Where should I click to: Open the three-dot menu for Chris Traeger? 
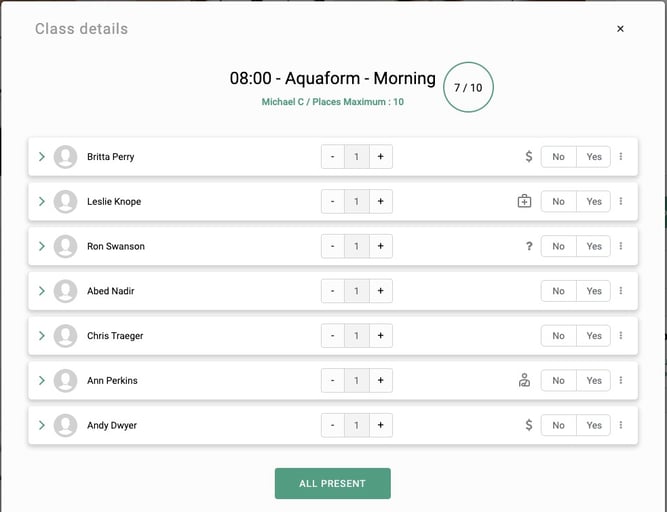(x=621, y=336)
